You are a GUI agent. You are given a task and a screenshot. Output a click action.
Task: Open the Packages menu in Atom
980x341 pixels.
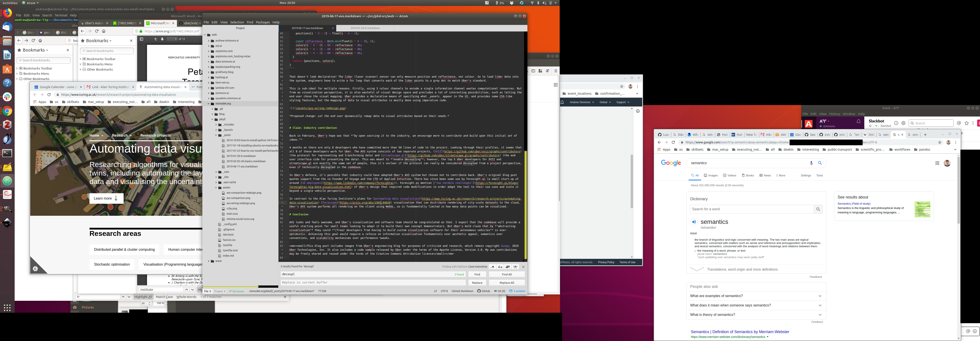coord(262,23)
